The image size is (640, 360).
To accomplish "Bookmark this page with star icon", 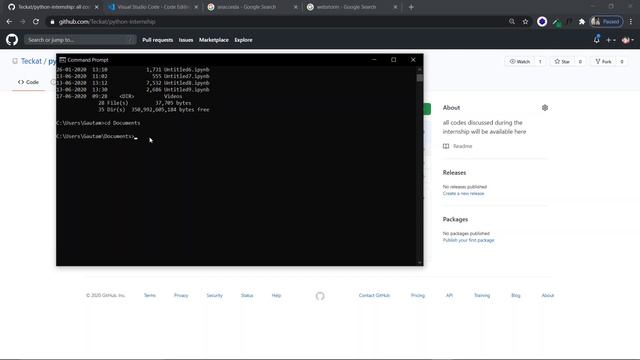I will click(x=525, y=22).
